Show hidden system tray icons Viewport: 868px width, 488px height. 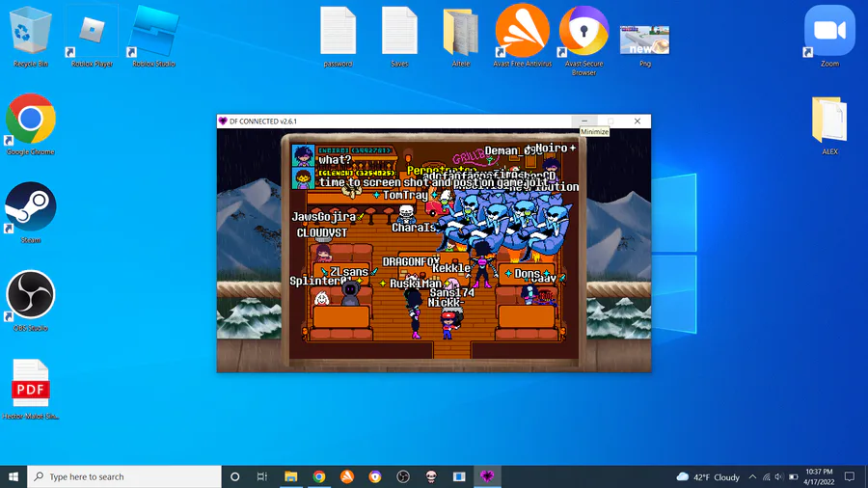pos(752,477)
